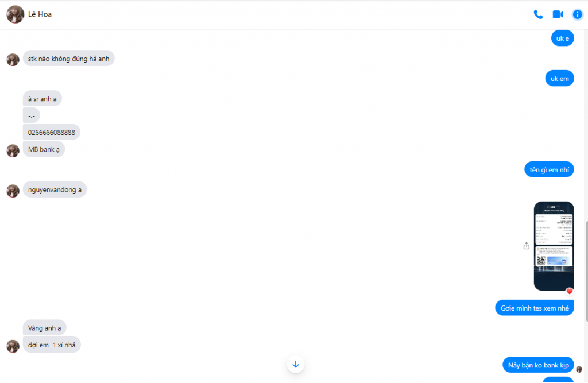
Task: Click the seen-receipt avatar at bottom right
Action: (579, 369)
